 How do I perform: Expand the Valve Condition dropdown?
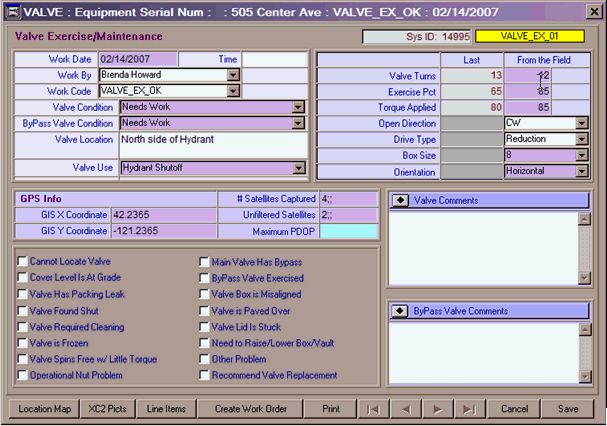pos(298,107)
